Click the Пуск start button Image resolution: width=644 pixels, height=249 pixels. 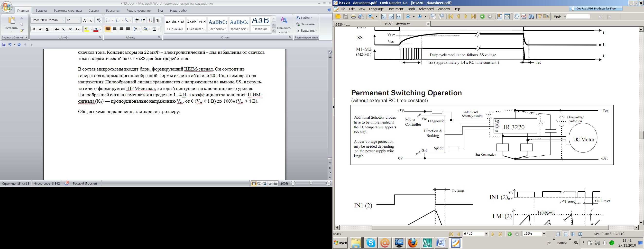340,243
